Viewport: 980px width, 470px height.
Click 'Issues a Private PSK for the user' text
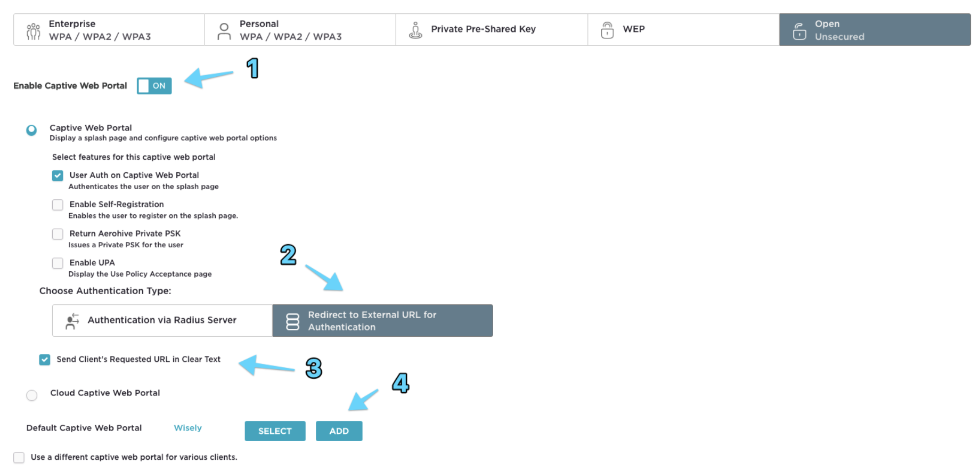(126, 245)
